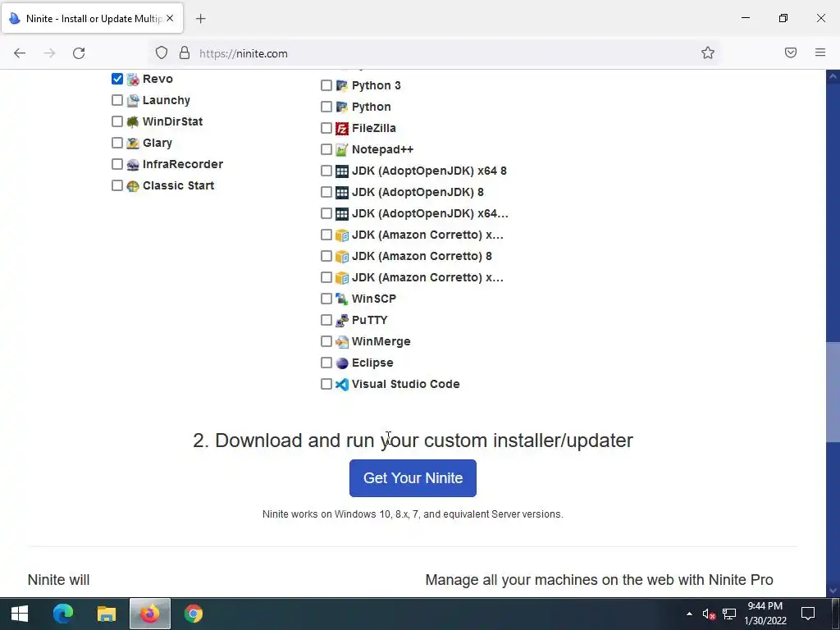Click the PuTTY icon
Viewport: 840px width, 630px height.
(342, 321)
